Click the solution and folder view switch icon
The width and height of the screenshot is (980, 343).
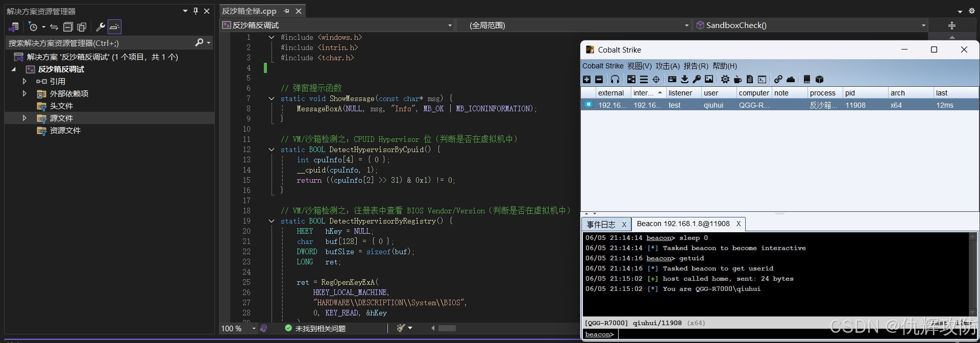click(14, 27)
